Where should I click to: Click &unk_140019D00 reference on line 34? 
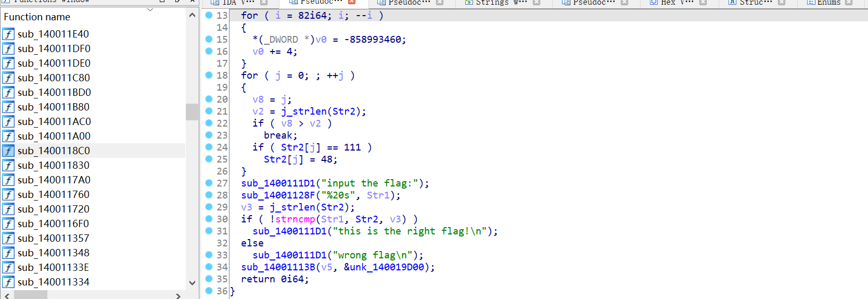[385, 267]
